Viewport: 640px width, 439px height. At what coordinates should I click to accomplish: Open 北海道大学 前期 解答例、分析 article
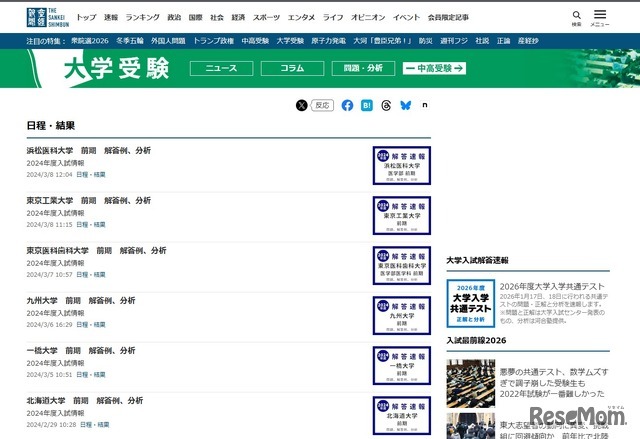tap(84, 401)
